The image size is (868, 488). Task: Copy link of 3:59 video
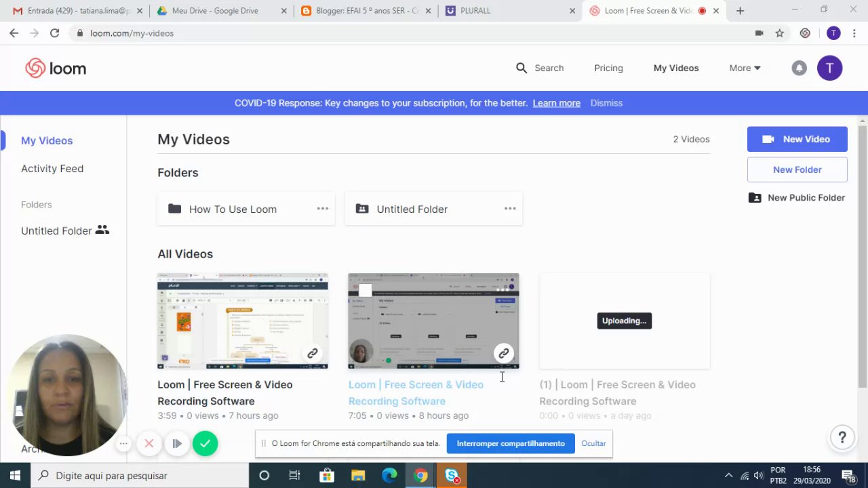(x=312, y=353)
